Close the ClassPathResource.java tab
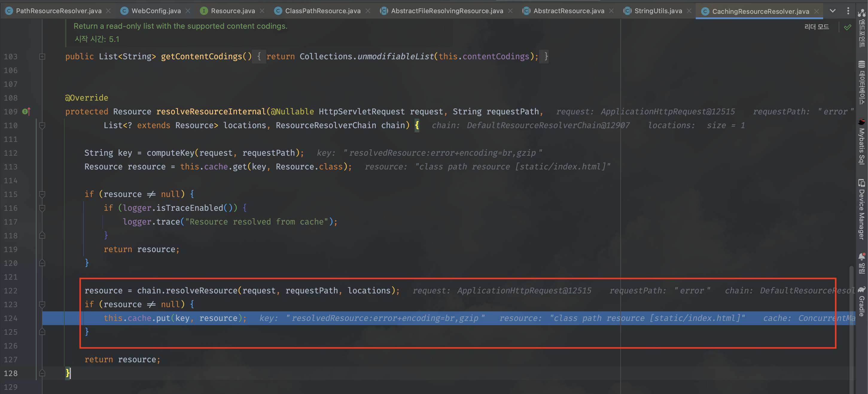Image resolution: width=868 pixels, height=394 pixels. 368,11
